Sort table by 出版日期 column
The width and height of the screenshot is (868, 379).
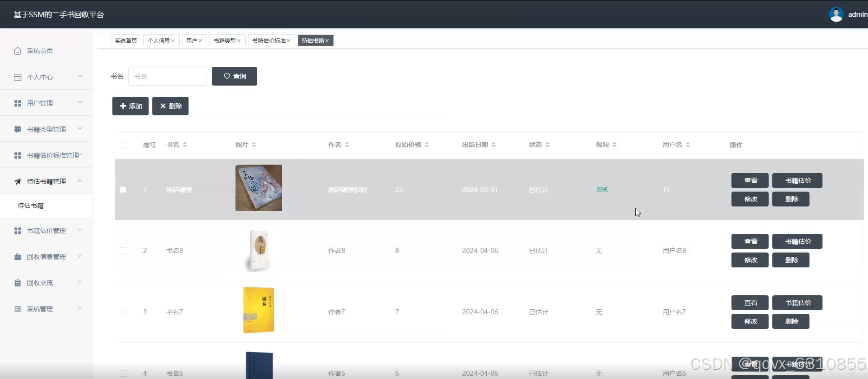tap(494, 145)
